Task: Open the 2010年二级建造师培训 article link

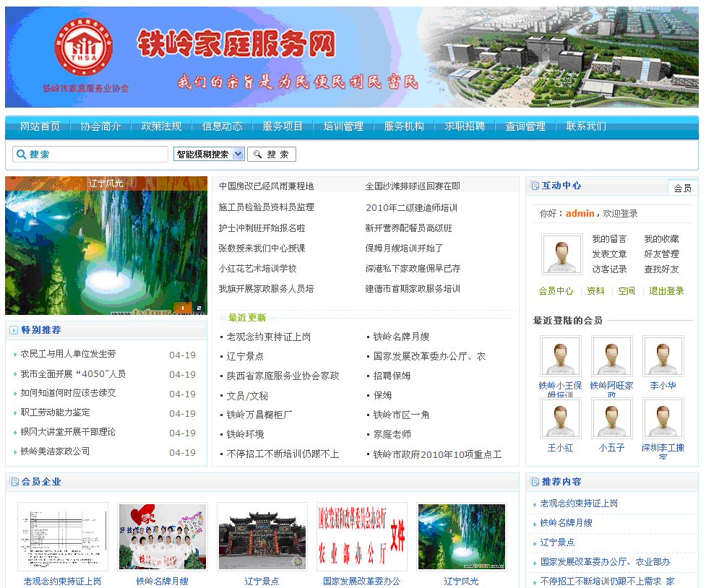Action: click(410, 207)
